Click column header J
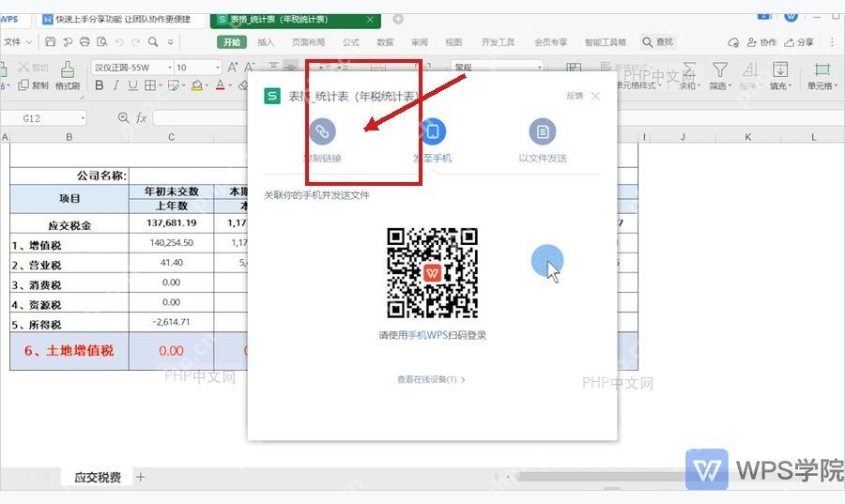 coord(683,137)
